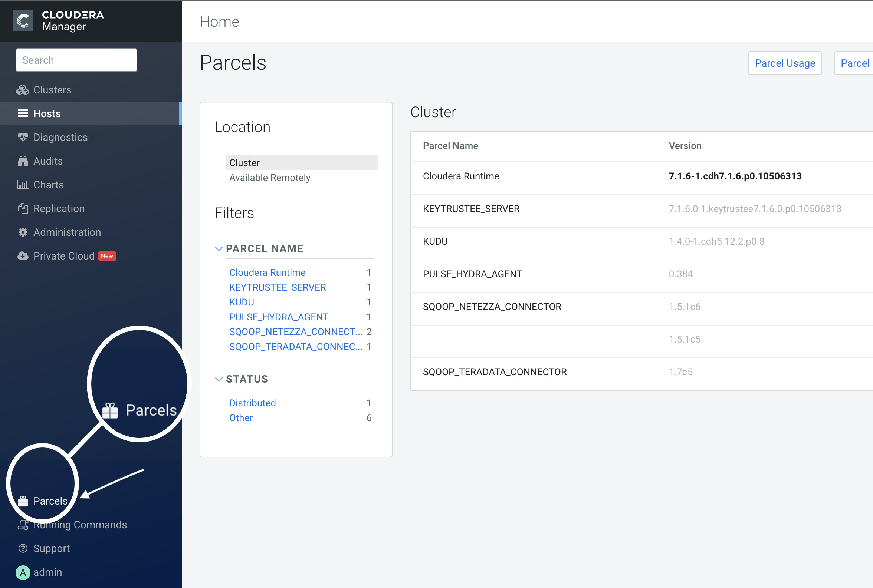Click the Support question-mark icon
This screenshot has width=873, height=588.
(23, 548)
